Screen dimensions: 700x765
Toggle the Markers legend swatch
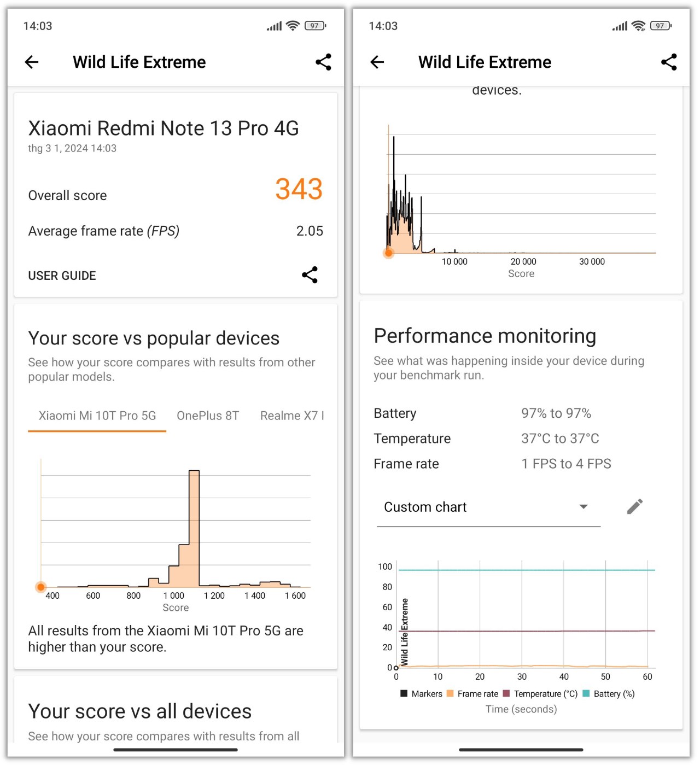coord(404,693)
